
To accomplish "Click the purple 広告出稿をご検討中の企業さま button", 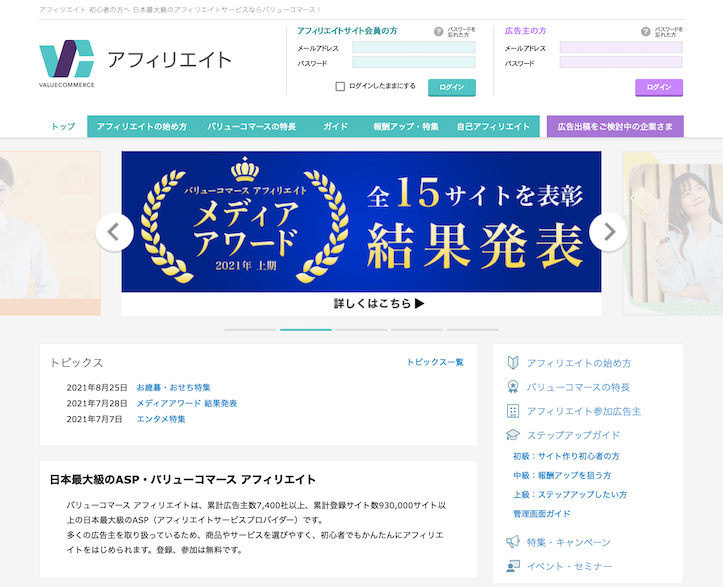I will coord(615,126).
